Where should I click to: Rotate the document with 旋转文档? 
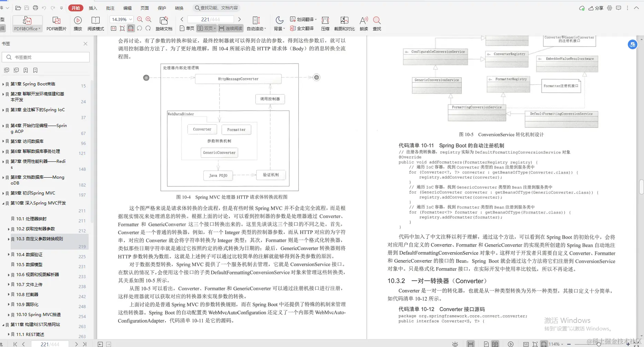[164, 23]
